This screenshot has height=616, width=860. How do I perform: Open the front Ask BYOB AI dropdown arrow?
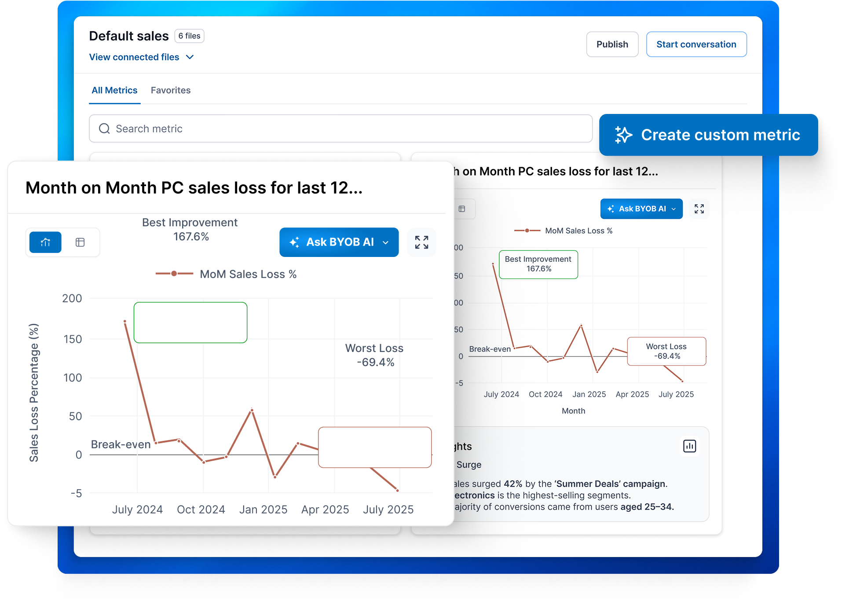386,242
